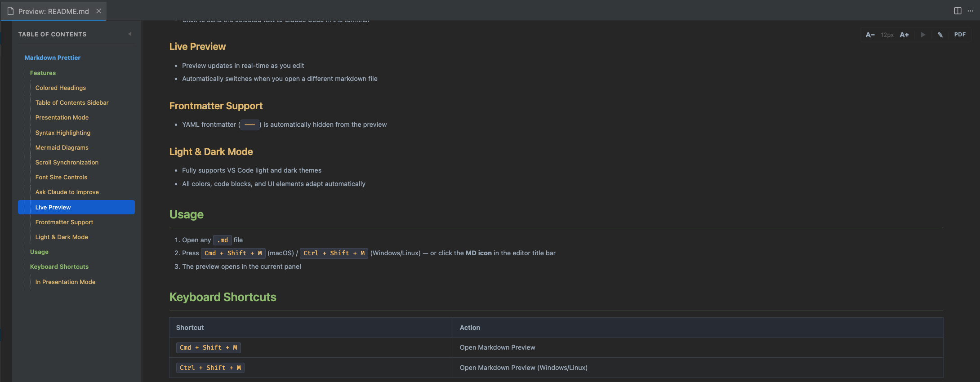Go to In Presentation Mode entry
The image size is (980, 382).
65,282
